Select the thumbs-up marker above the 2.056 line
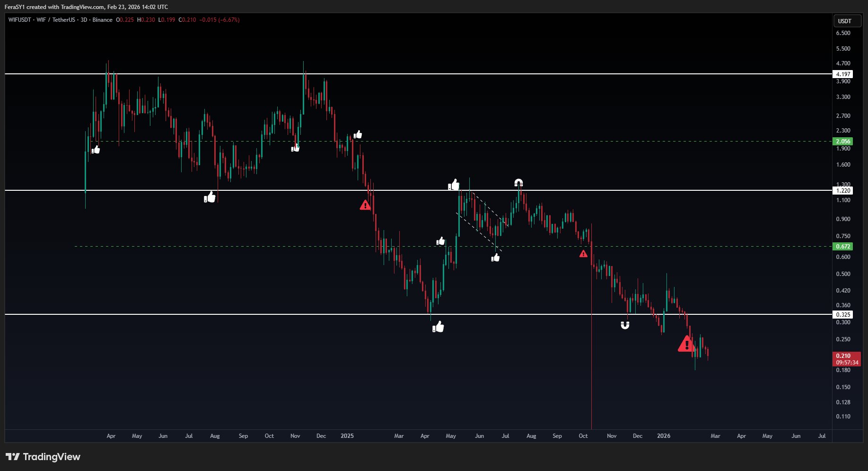Viewport: 868px width, 471px height. (x=358, y=134)
